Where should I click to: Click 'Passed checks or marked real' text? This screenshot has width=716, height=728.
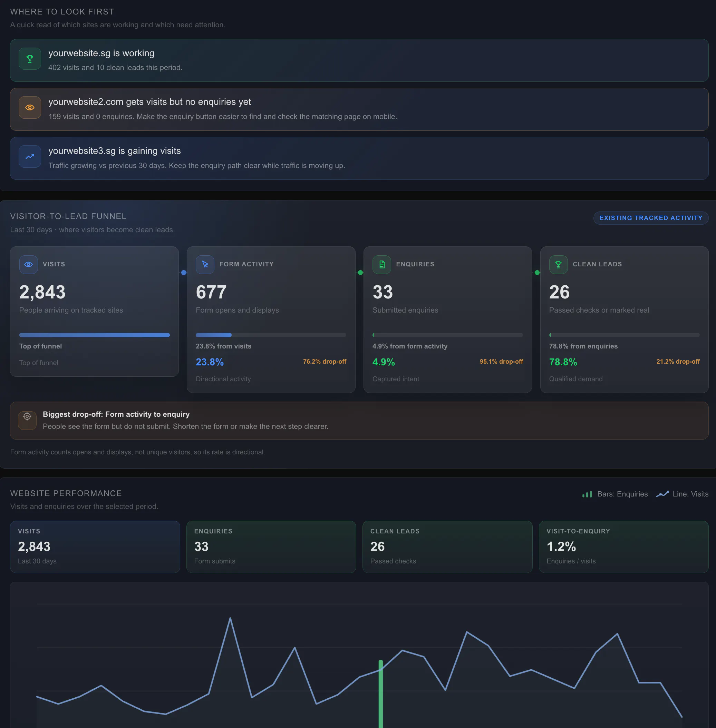[x=599, y=310]
